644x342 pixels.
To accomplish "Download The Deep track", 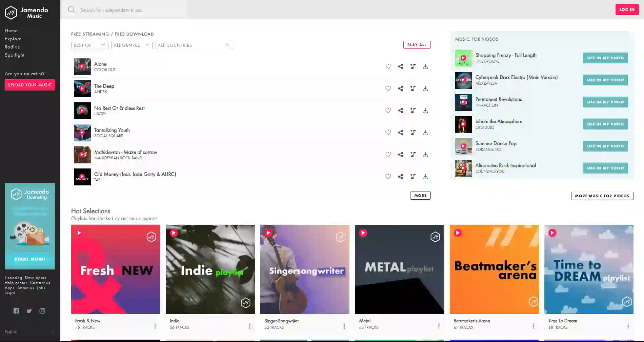I will pyautogui.click(x=425, y=88).
